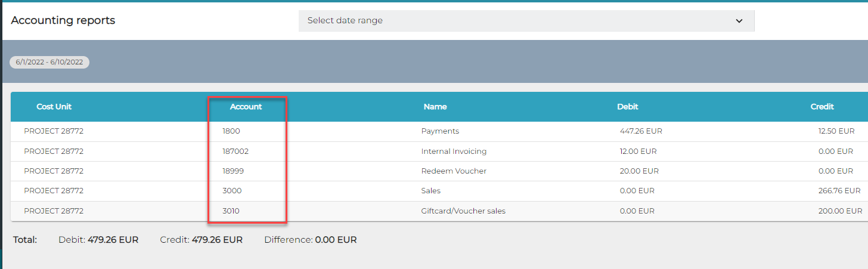Open the Select date range dropdown
The height and width of the screenshot is (269, 868).
point(526,21)
